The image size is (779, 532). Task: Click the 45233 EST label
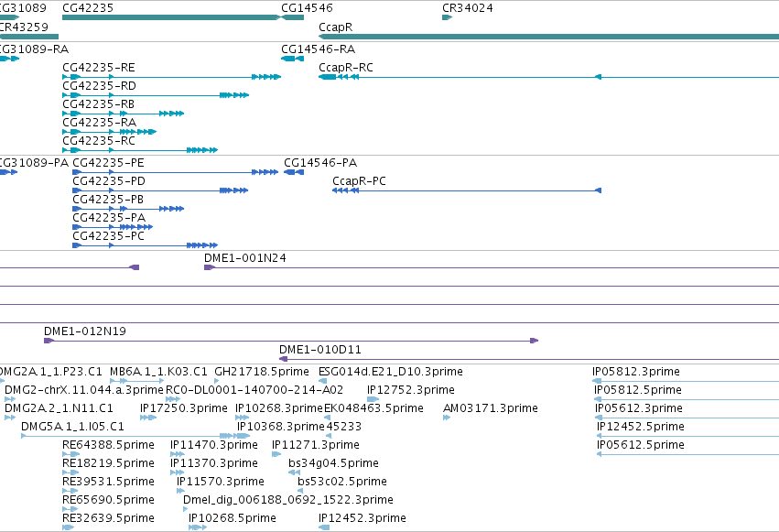pyautogui.click(x=344, y=427)
